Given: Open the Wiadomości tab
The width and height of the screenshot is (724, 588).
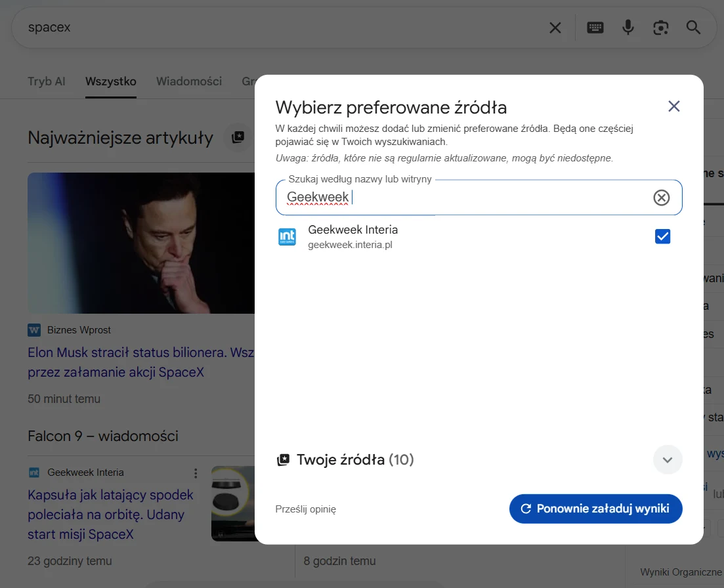Looking at the screenshot, I should 189,81.
